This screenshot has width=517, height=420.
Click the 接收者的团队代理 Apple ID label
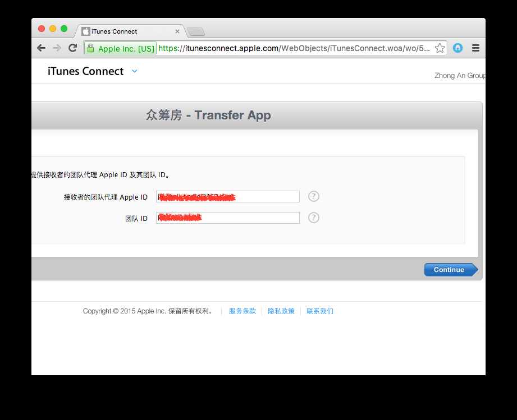click(106, 197)
